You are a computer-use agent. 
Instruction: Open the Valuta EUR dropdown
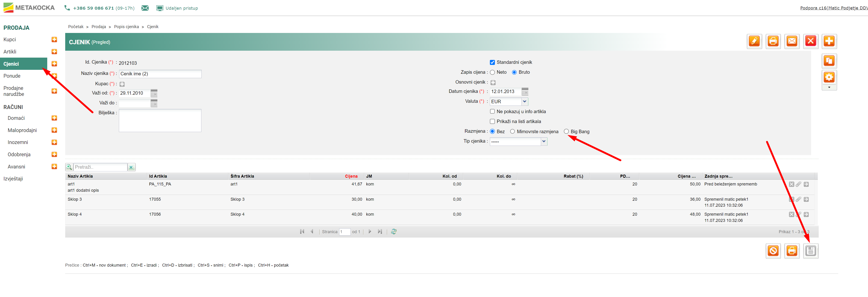(524, 101)
